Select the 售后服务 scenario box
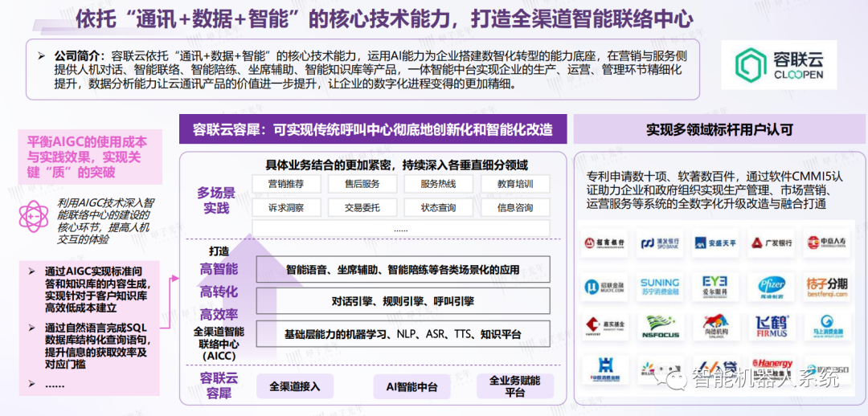This screenshot has width=868, height=416. click(x=362, y=184)
